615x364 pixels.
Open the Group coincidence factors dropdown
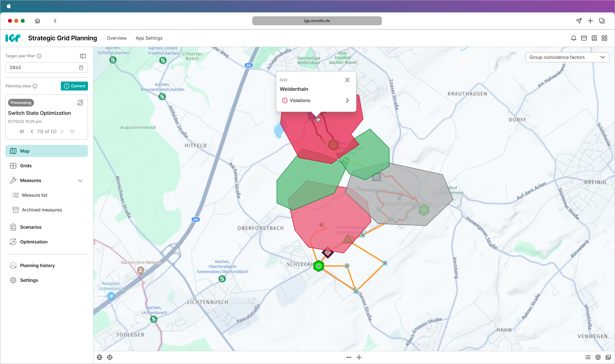(x=567, y=57)
